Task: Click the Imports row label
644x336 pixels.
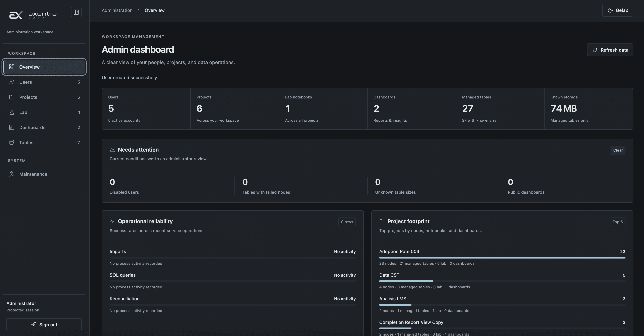Action: point(118,252)
